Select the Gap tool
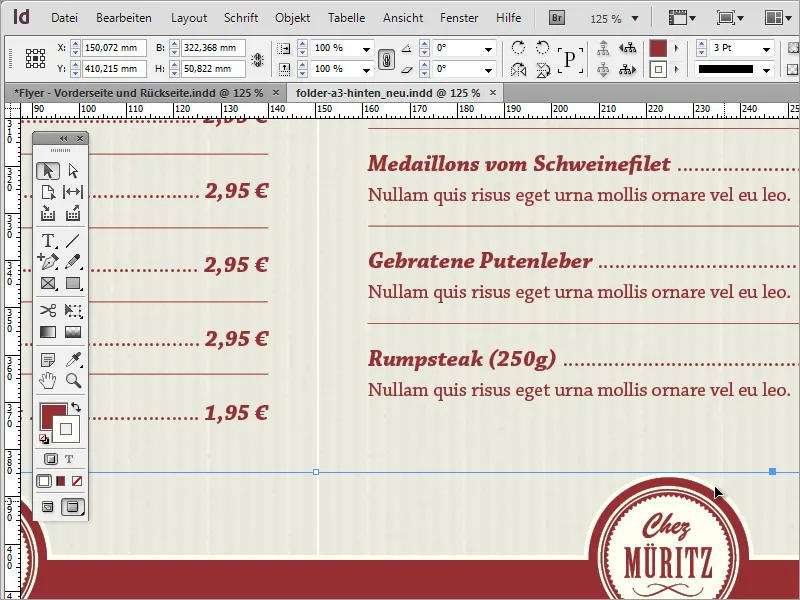Image resolution: width=800 pixels, height=600 pixels. (73, 192)
